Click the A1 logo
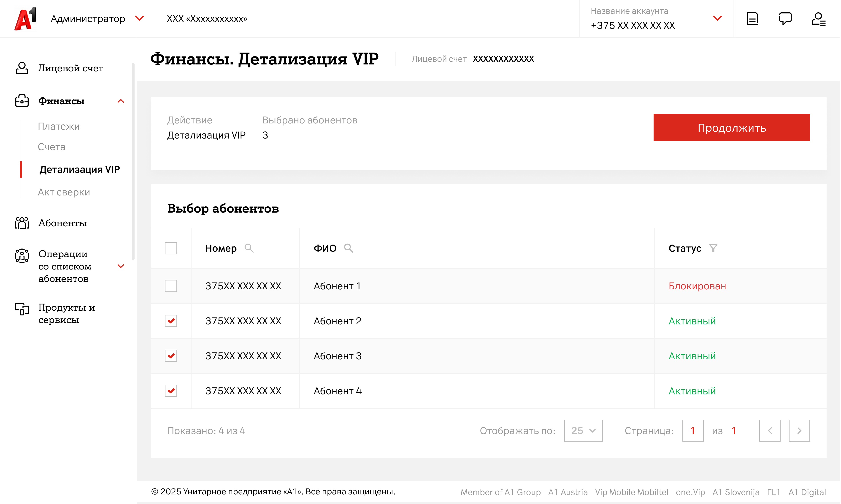Screen dimensions: 841x504 [25, 19]
